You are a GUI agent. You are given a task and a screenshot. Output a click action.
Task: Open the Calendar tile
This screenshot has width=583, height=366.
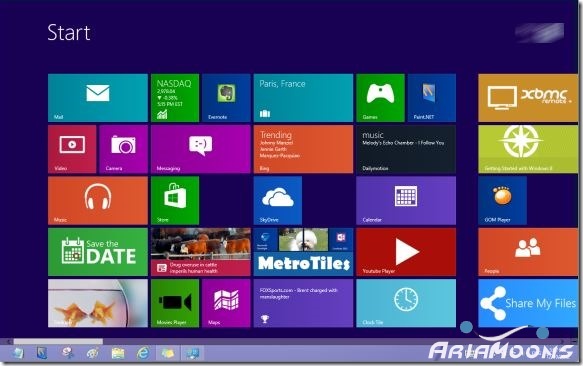[x=406, y=200]
